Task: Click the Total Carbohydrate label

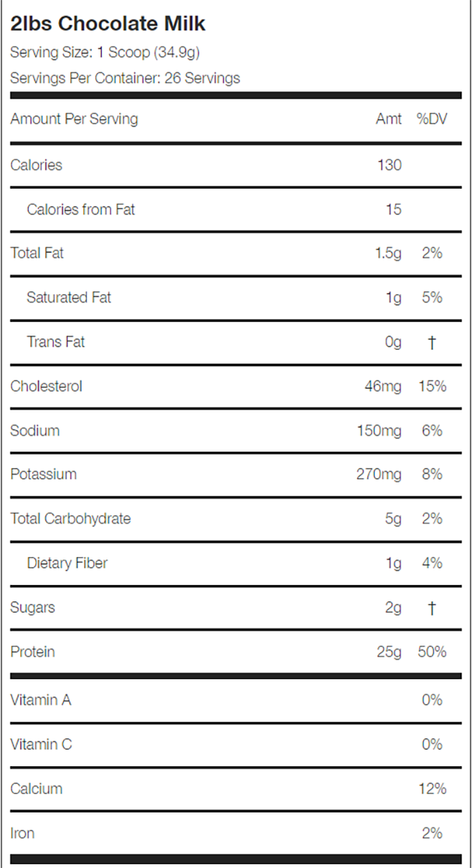Action: (70, 519)
